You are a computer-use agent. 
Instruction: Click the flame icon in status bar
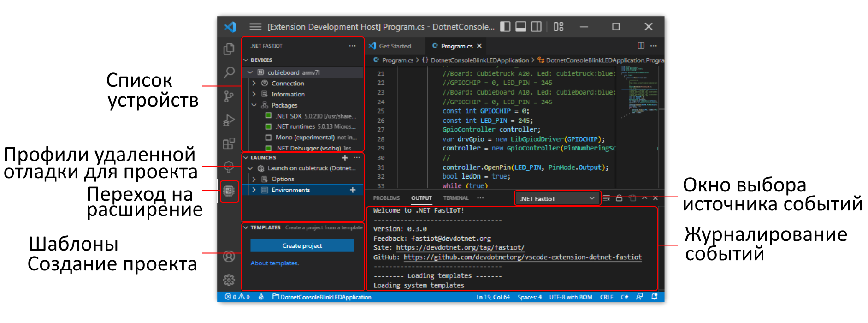261,297
